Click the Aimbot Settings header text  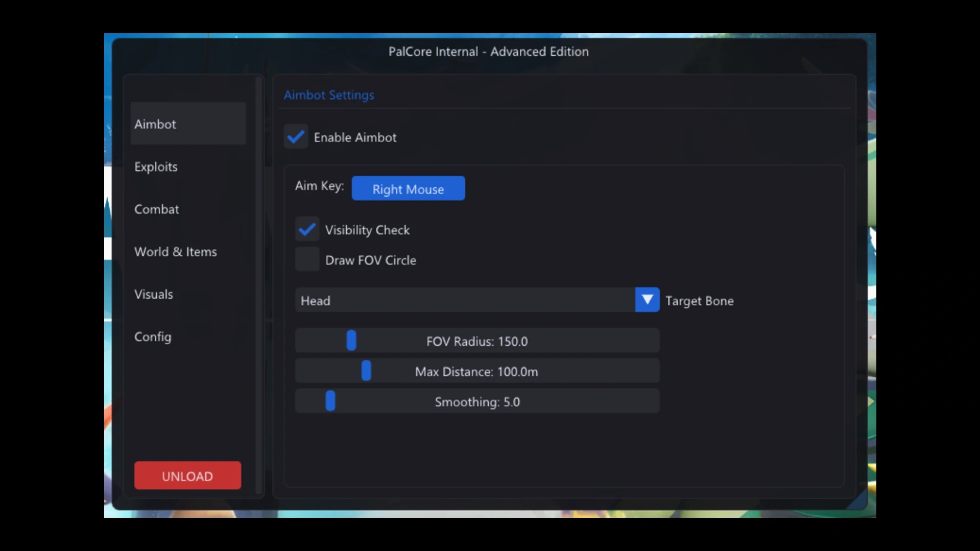click(329, 95)
